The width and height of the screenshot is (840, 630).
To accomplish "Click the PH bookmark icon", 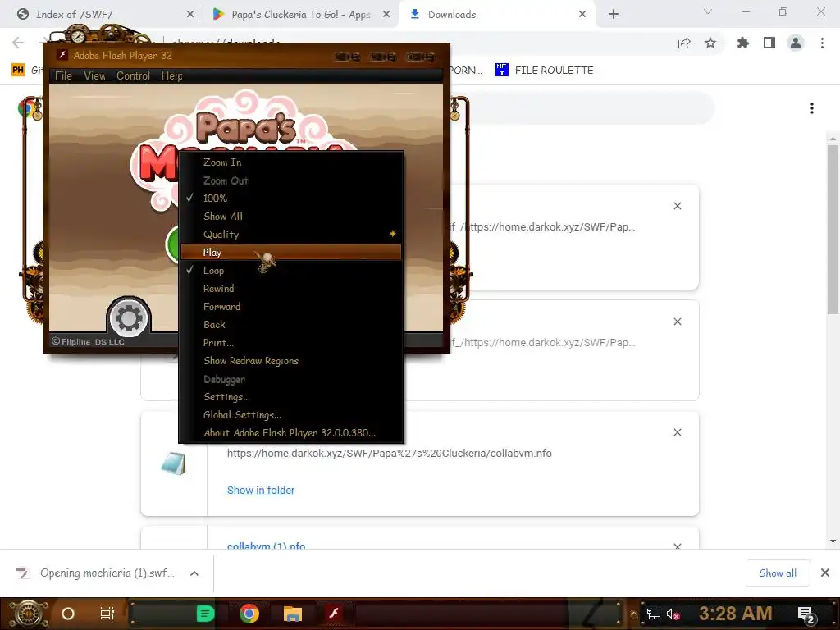I will [x=18, y=70].
